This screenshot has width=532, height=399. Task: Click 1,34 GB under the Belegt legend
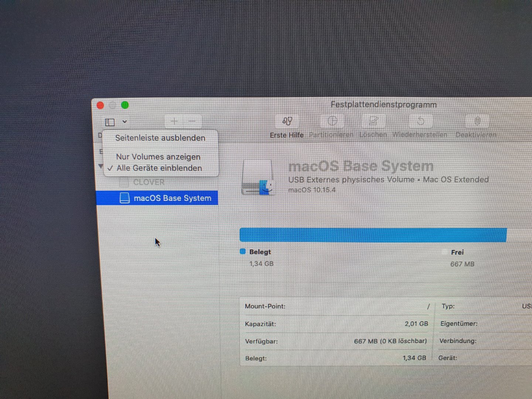pos(261,264)
